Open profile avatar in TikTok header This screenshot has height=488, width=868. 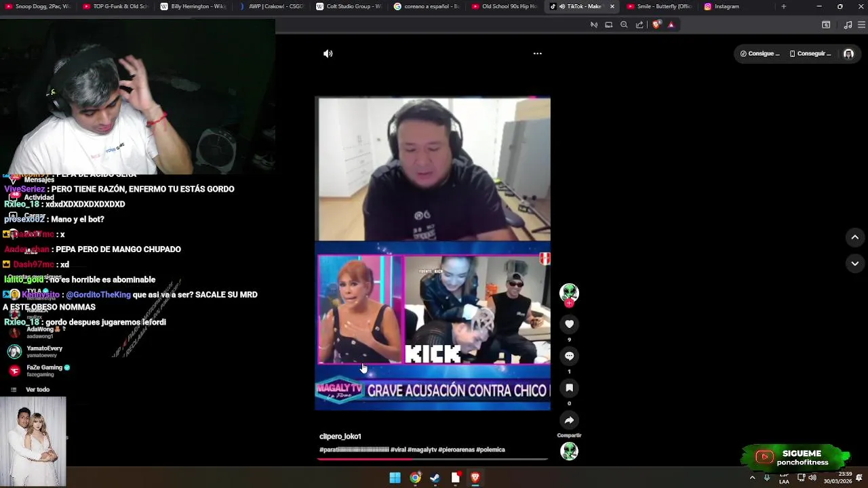coord(848,54)
